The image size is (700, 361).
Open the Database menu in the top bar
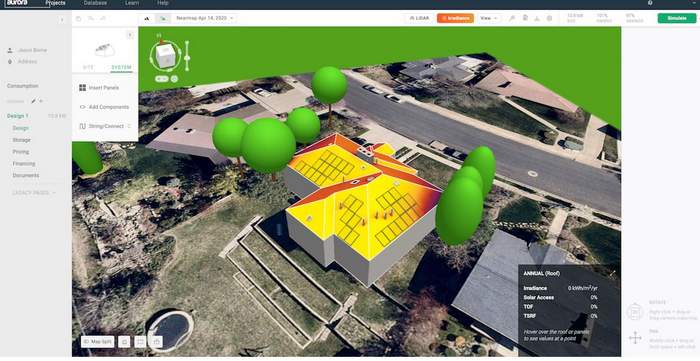95,3
